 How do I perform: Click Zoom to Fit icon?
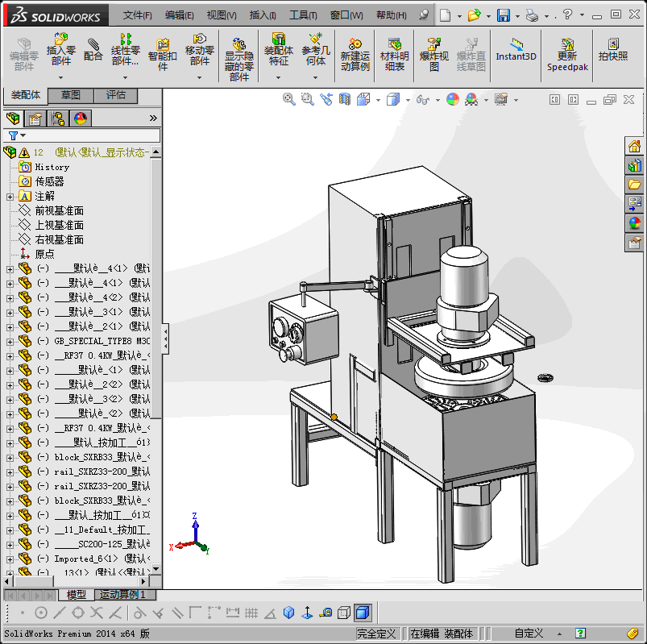pyautogui.click(x=288, y=99)
